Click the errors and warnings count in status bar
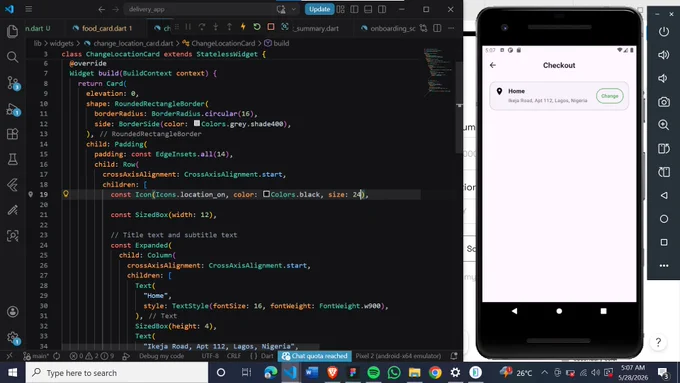Screen dimensions: 680x383 point(92,356)
